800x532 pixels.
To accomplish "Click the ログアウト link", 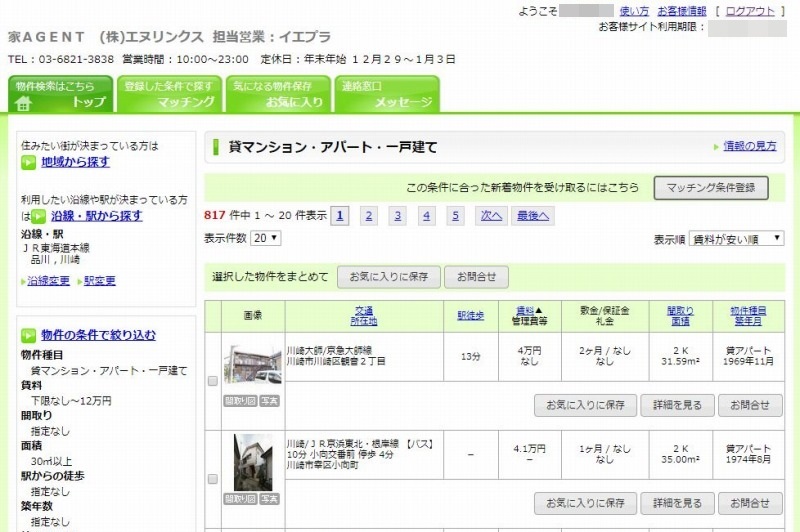I will coord(750,11).
